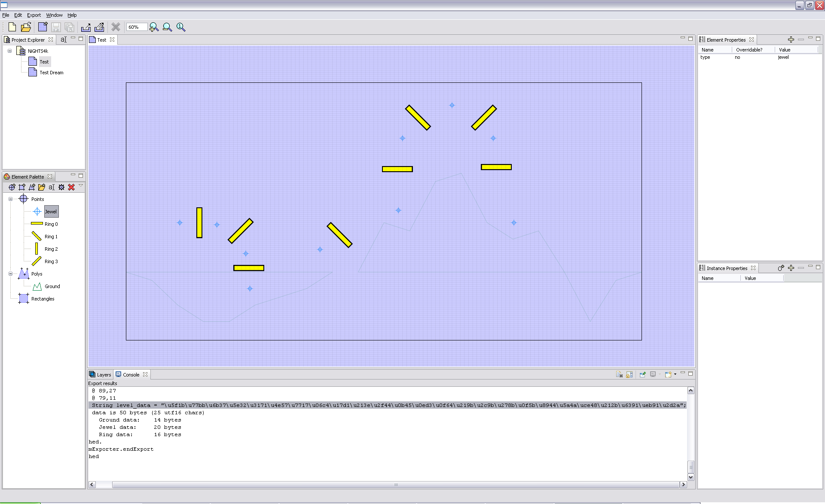Collapse the Polys tree node
825x504 pixels.
pos(11,274)
